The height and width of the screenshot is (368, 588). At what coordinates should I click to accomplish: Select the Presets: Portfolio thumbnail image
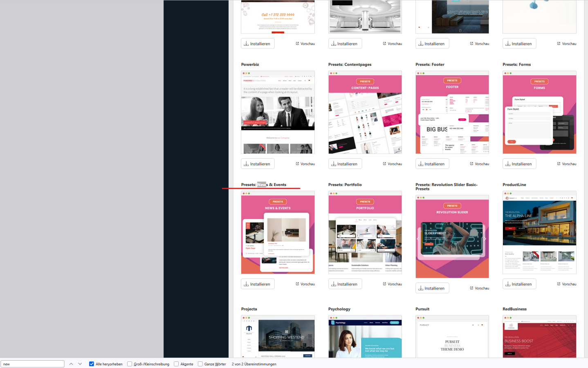pos(365,232)
